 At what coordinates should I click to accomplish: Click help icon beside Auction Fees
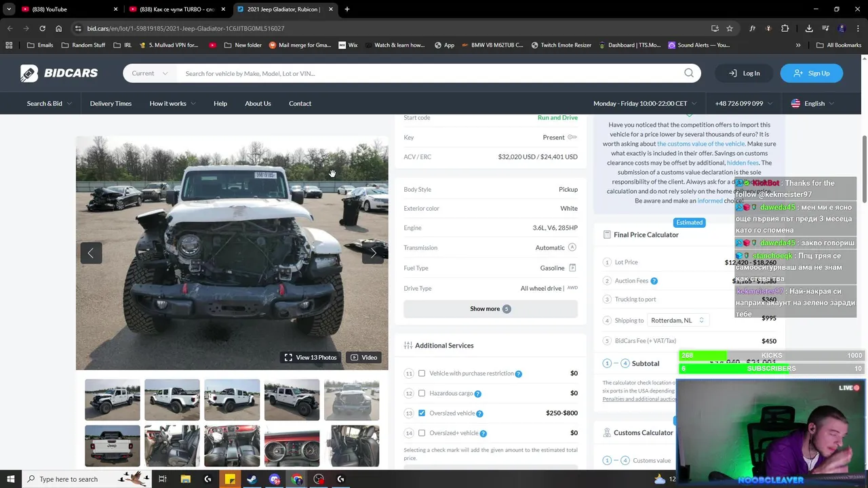(654, 281)
